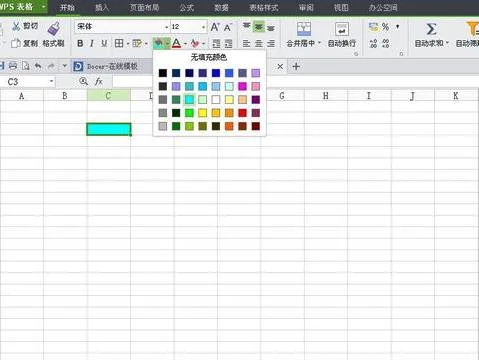Click the borders icon
This screenshot has height=360, width=479.
click(119, 43)
